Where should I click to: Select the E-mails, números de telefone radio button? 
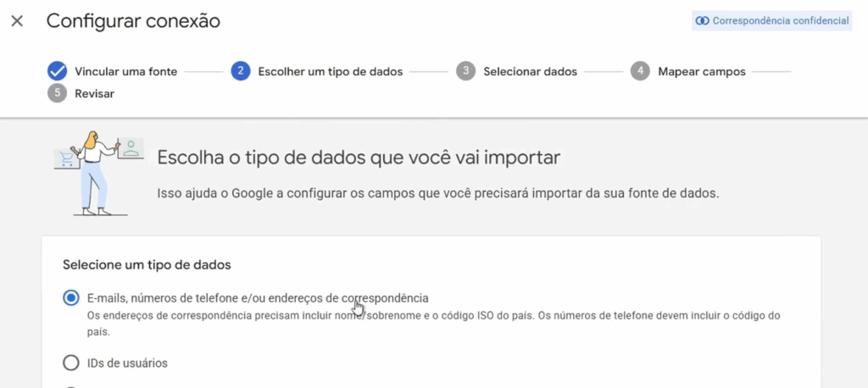click(x=71, y=298)
